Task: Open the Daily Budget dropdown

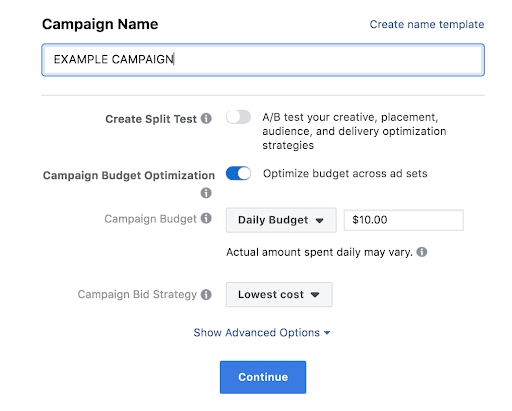Action: click(x=281, y=220)
